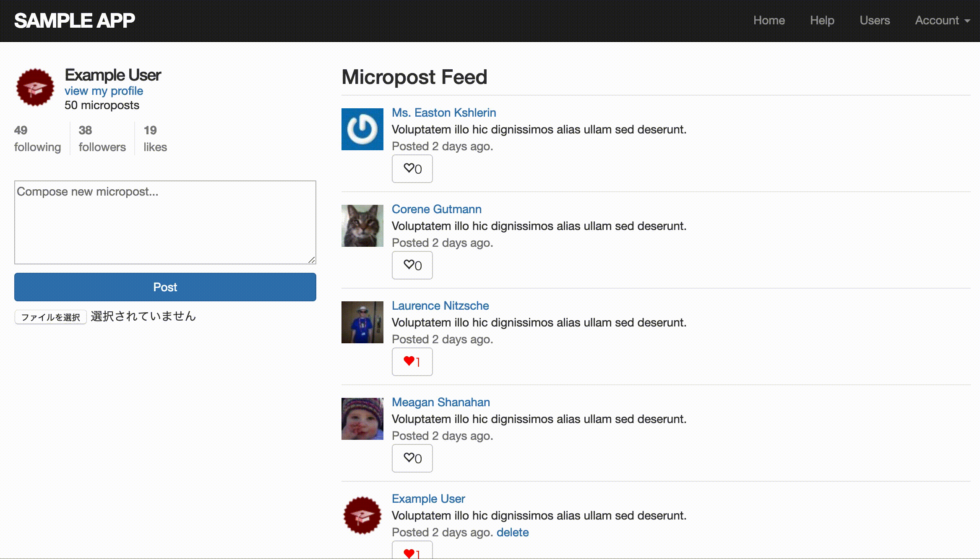Open Corene Gutmann's cat avatar

tap(362, 226)
